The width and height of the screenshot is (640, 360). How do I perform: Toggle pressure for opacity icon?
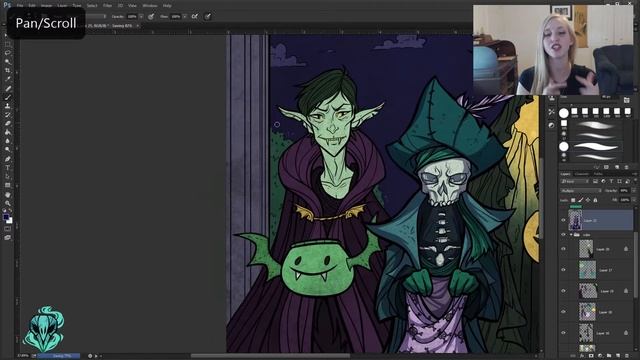pyautogui.click(x=151, y=16)
